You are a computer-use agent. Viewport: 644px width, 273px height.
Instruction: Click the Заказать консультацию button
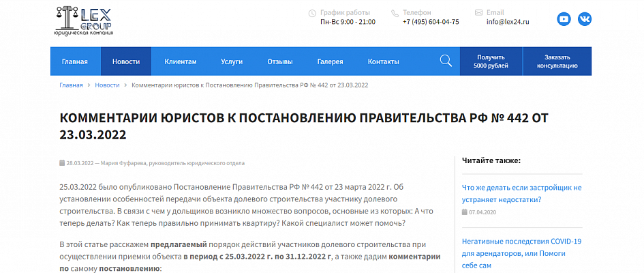(x=557, y=61)
